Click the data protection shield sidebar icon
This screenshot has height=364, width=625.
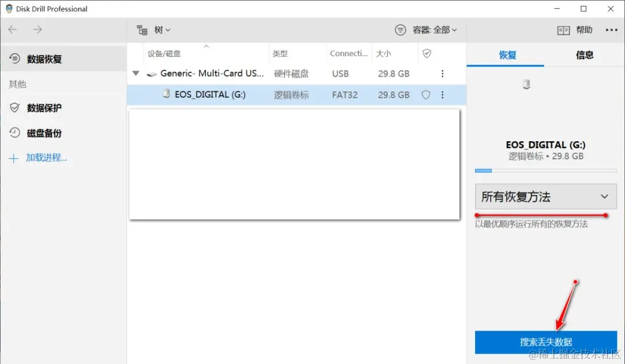point(14,108)
